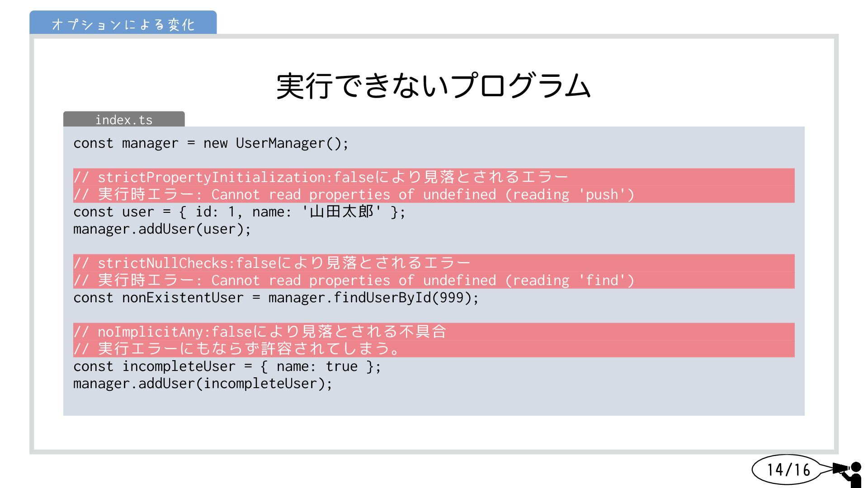Select the オプションによる変化 section tab

tap(123, 24)
